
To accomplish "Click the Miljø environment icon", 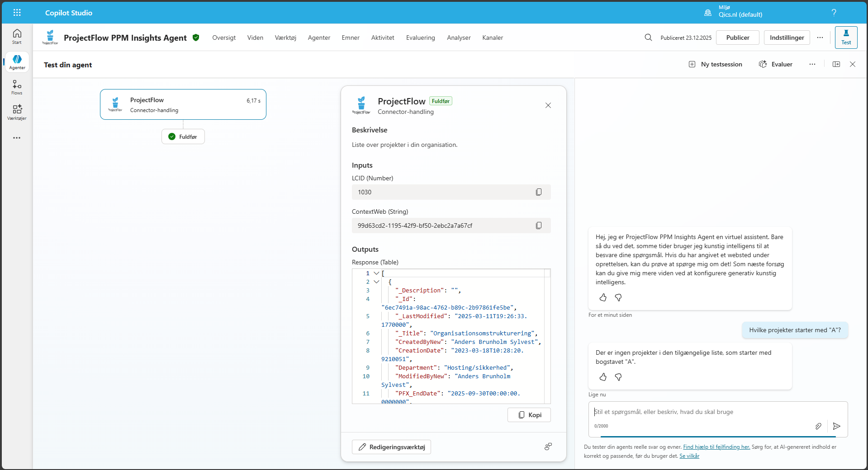I will [708, 13].
